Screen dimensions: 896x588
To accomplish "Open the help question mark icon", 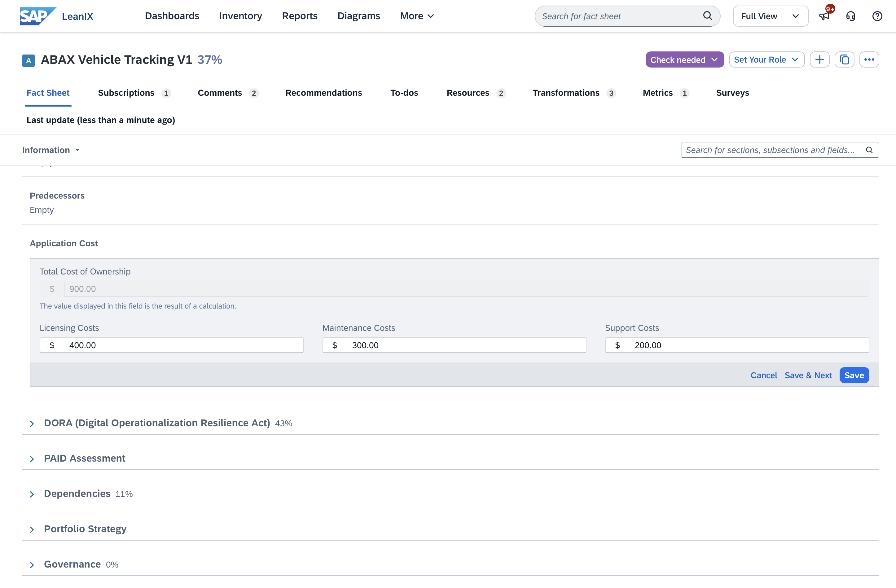I will pos(877,16).
